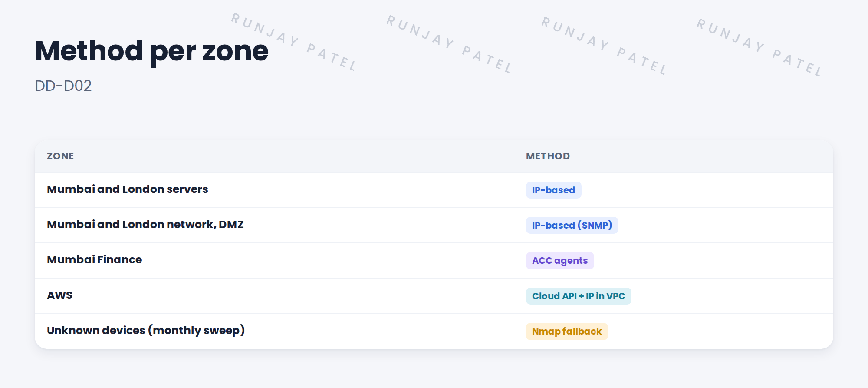Click the word Method in the title

tap(89, 50)
